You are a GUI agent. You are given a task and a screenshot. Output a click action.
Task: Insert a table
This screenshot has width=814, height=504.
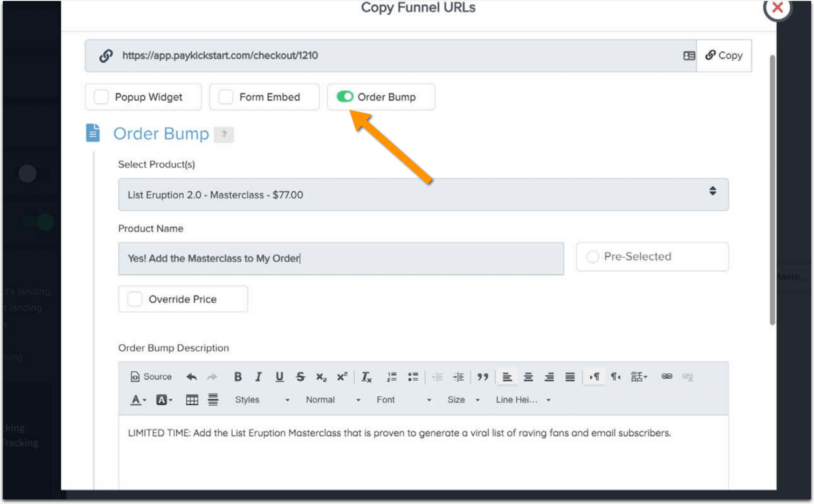point(192,400)
